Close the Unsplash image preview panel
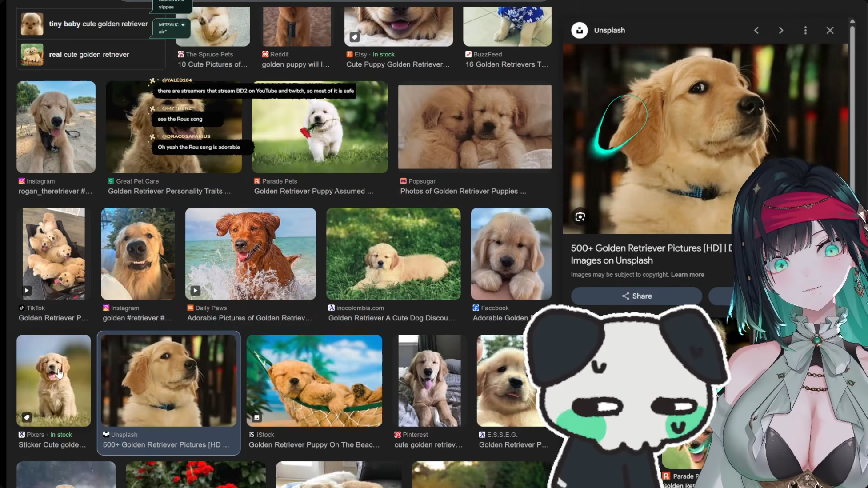 point(829,30)
